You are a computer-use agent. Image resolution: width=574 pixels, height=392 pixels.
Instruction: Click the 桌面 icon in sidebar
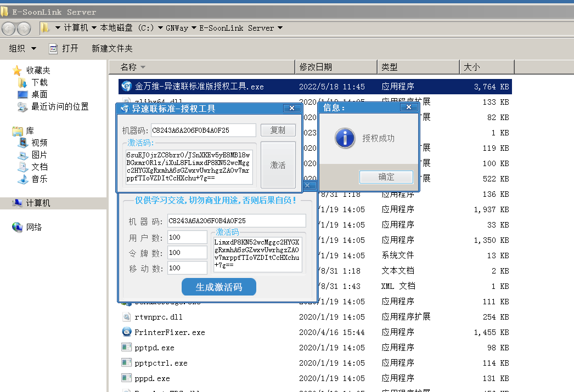pos(22,95)
